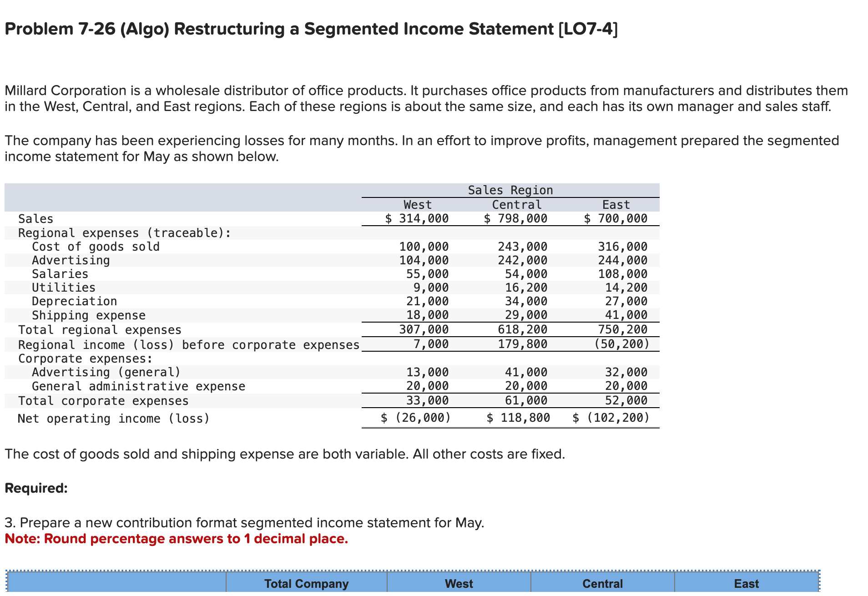Select the "Central" column header in data table

(516, 205)
